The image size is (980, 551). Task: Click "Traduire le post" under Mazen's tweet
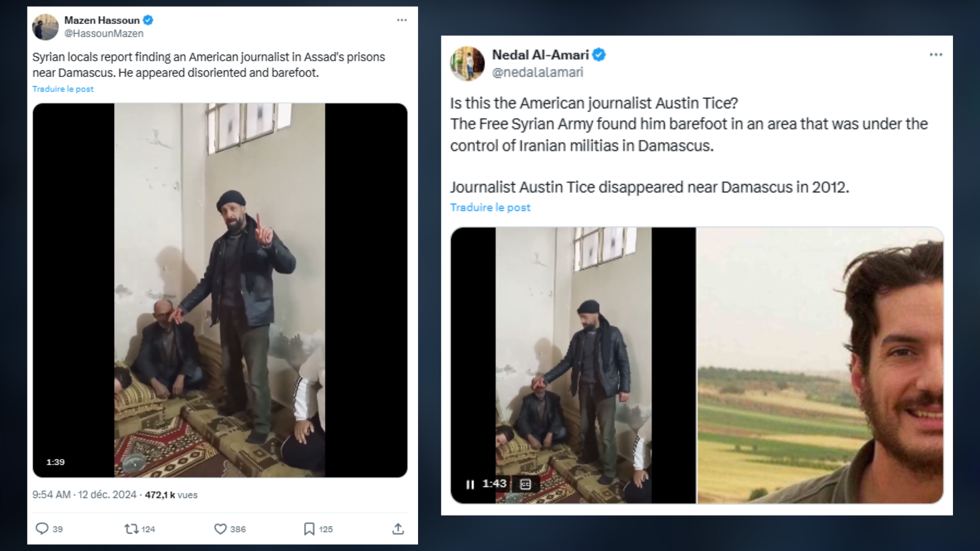click(x=63, y=89)
